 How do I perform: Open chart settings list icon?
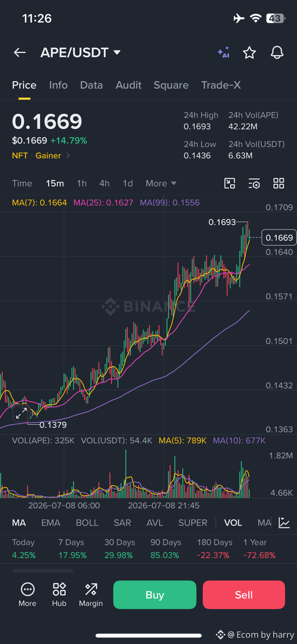point(254,183)
